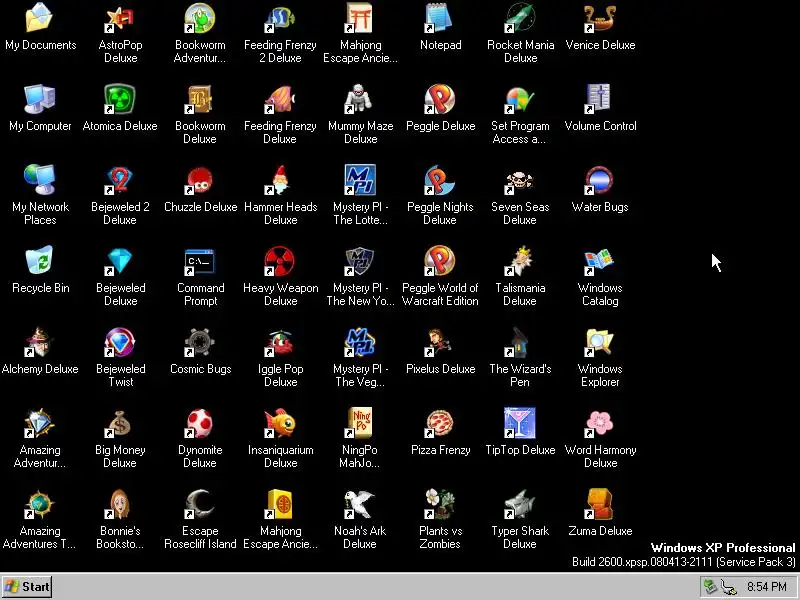Select the Typer Shark Deluxe icon
Viewport: 800px width, 600px height.
tap(520, 504)
